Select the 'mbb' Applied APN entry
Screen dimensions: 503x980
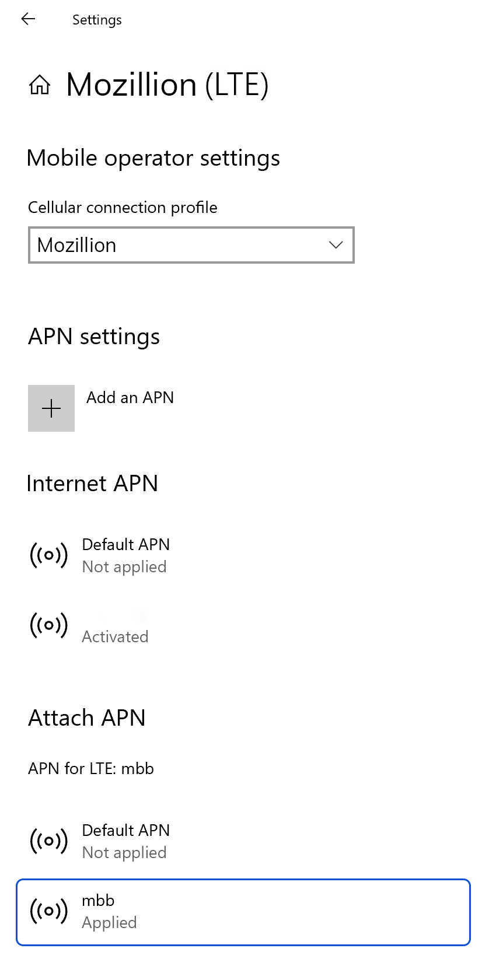point(243,911)
